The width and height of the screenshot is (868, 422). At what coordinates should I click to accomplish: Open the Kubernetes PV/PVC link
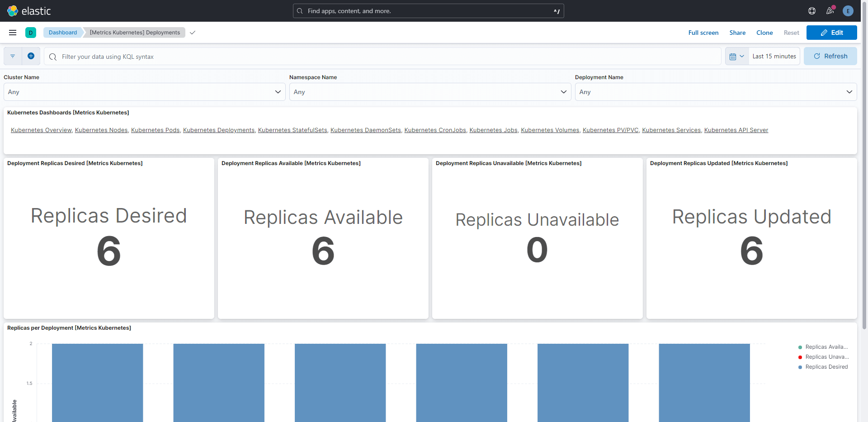610,130
